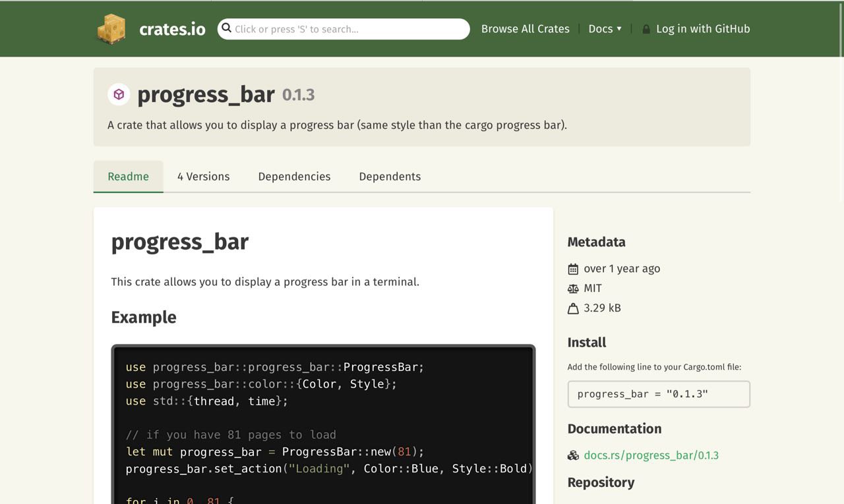Click the purple crate icon beside progress_bar title

click(119, 94)
